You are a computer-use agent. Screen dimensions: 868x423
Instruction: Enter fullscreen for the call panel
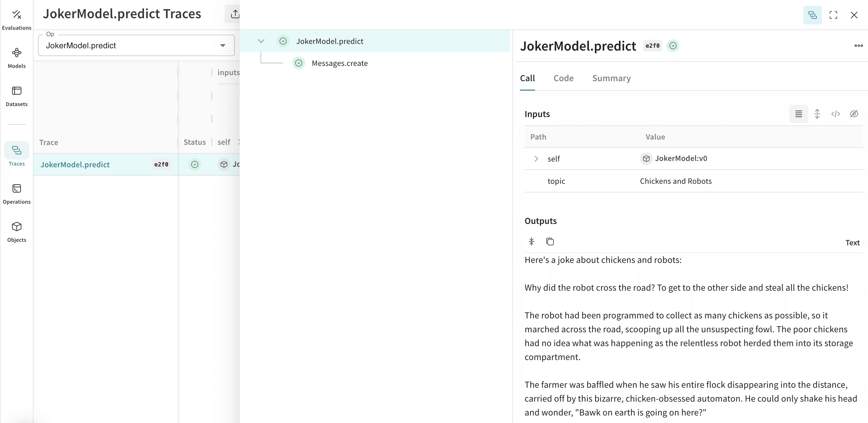point(833,15)
